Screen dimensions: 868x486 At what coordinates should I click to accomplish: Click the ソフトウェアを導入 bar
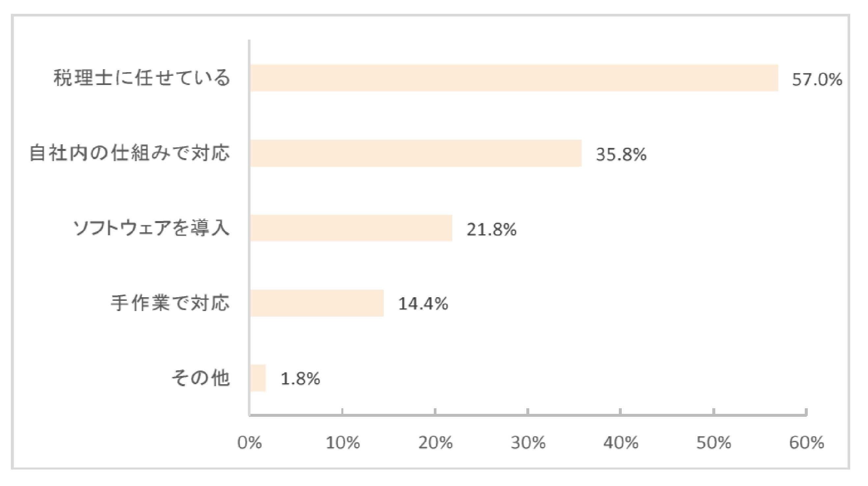point(351,228)
